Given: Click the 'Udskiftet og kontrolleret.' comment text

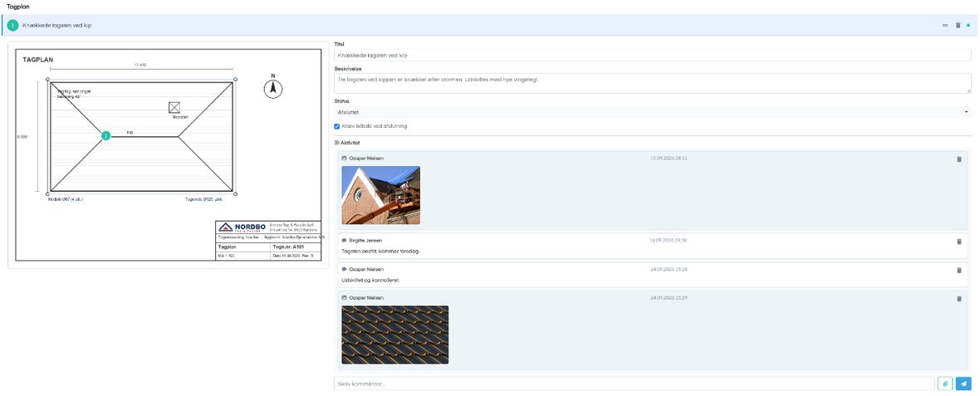Looking at the screenshot, I should (x=370, y=280).
